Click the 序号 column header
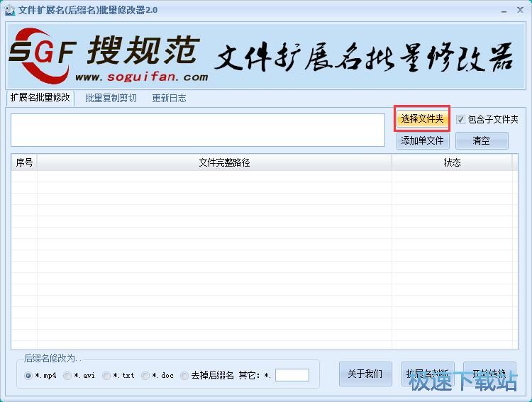Image resolution: width=532 pixels, height=402 pixels. click(x=24, y=162)
